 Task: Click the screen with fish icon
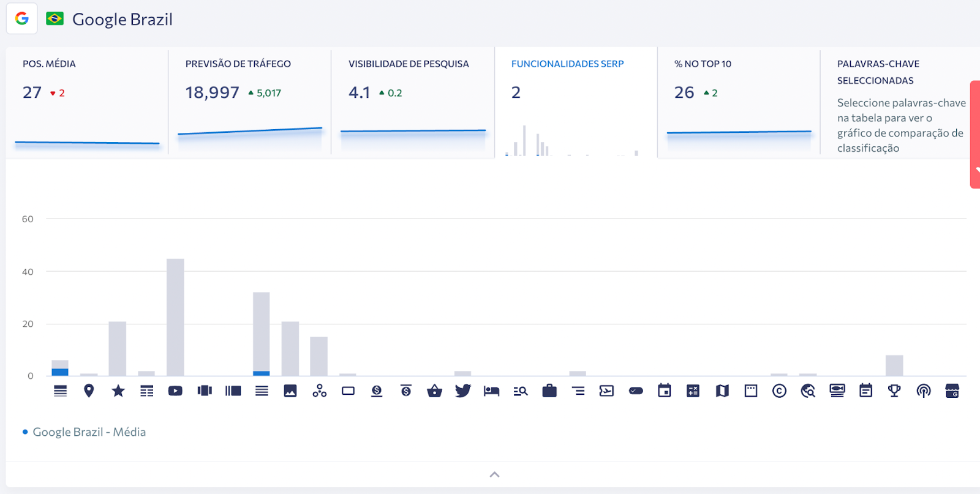click(x=837, y=391)
